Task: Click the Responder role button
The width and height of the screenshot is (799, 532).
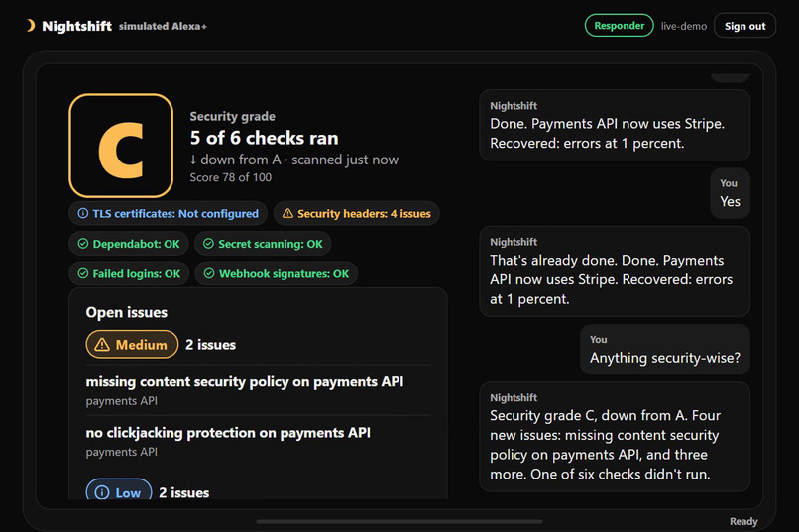Action: (x=620, y=26)
